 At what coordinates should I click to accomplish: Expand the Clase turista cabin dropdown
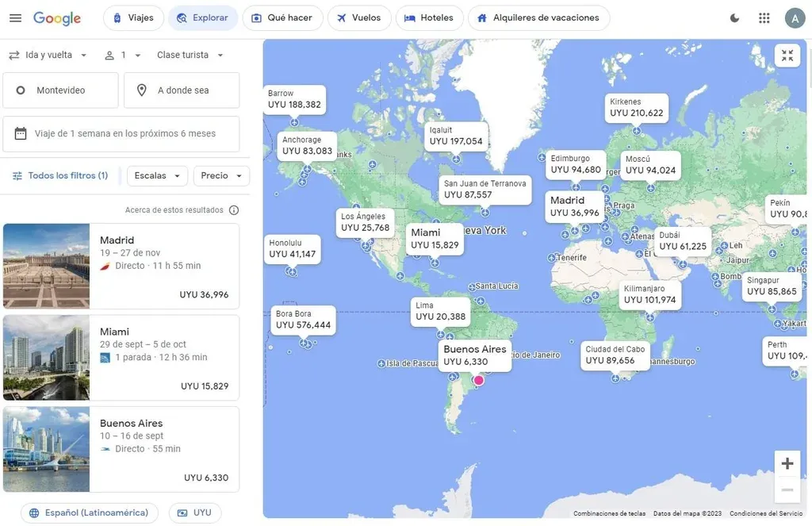click(x=190, y=55)
